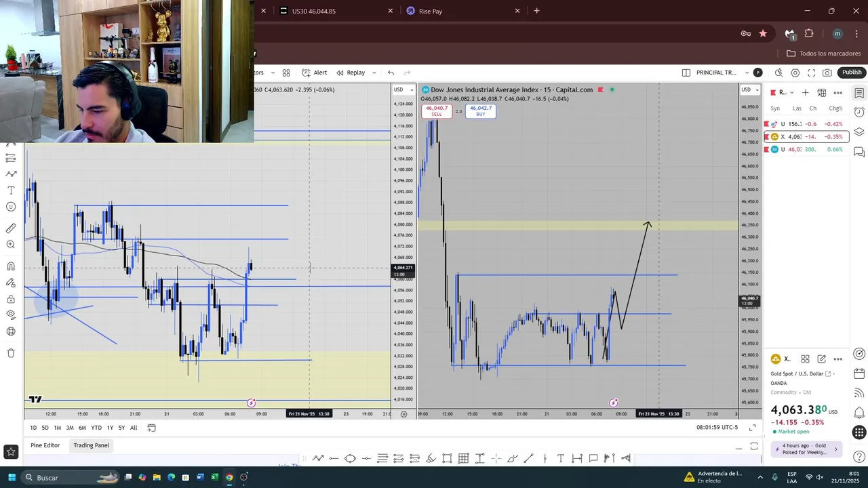Viewport: 868px width, 488px height.
Task: Open watchlist advanced view icon
Action: click(x=821, y=92)
